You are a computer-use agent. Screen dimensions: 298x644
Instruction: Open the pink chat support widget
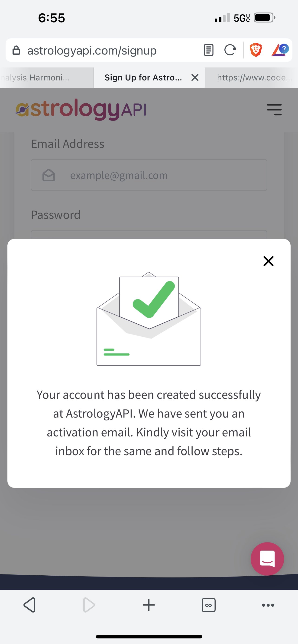tap(267, 558)
